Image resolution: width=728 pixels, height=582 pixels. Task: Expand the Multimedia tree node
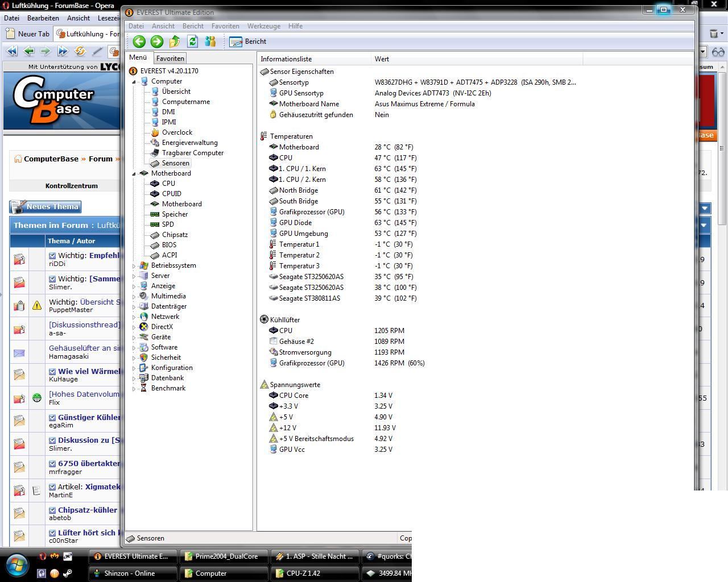(x=134, y=296)
